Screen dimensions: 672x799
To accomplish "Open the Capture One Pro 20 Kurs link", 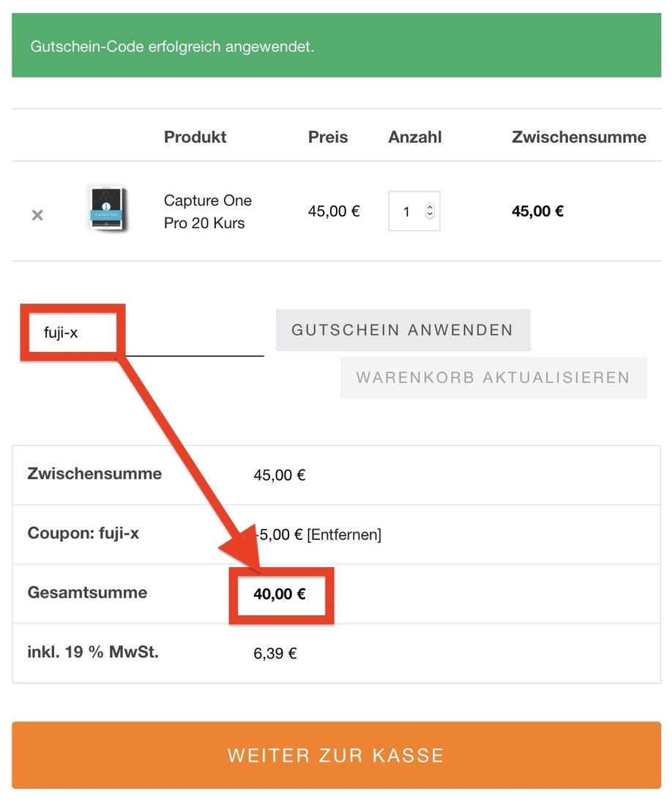I will (x=207, y=211).
